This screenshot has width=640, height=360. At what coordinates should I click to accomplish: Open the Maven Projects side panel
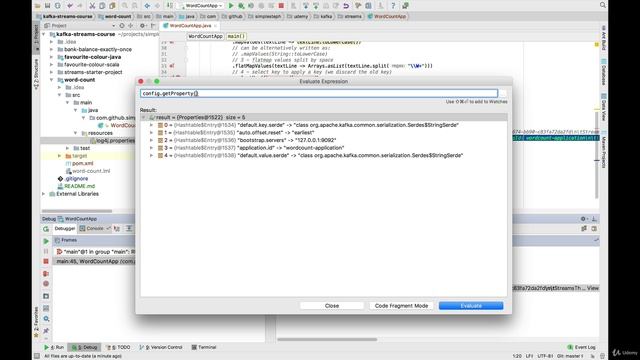(604, 150)
